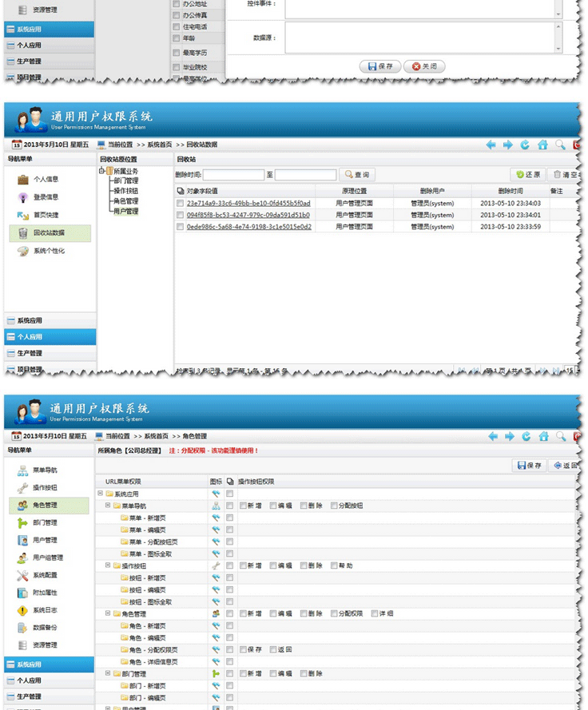The width and height of the screenshot is (588, 710).
Task: Tick the checkbox for the 094f85f8 recycle bin row
Action: 181,215
